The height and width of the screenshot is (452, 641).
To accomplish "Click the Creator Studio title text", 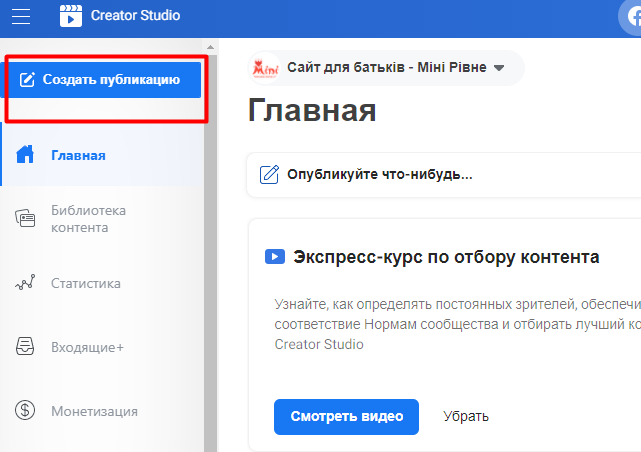I will (x=133, y=16).
